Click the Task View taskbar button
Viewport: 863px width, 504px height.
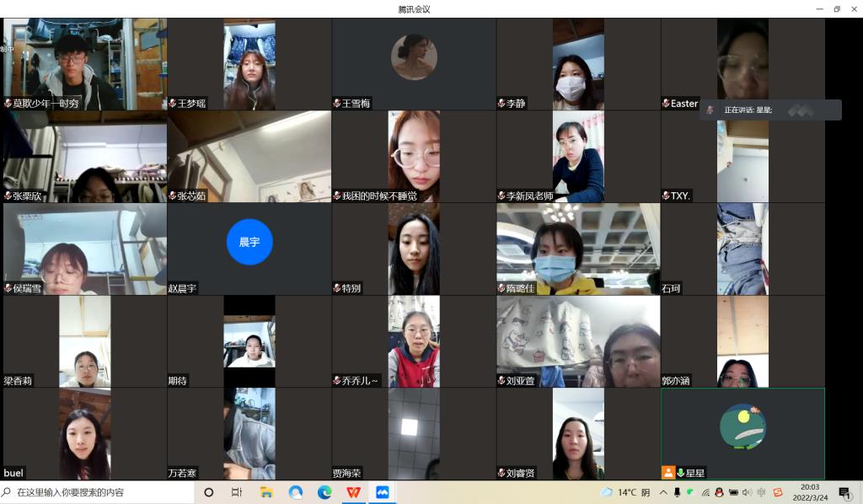[237, 492]
